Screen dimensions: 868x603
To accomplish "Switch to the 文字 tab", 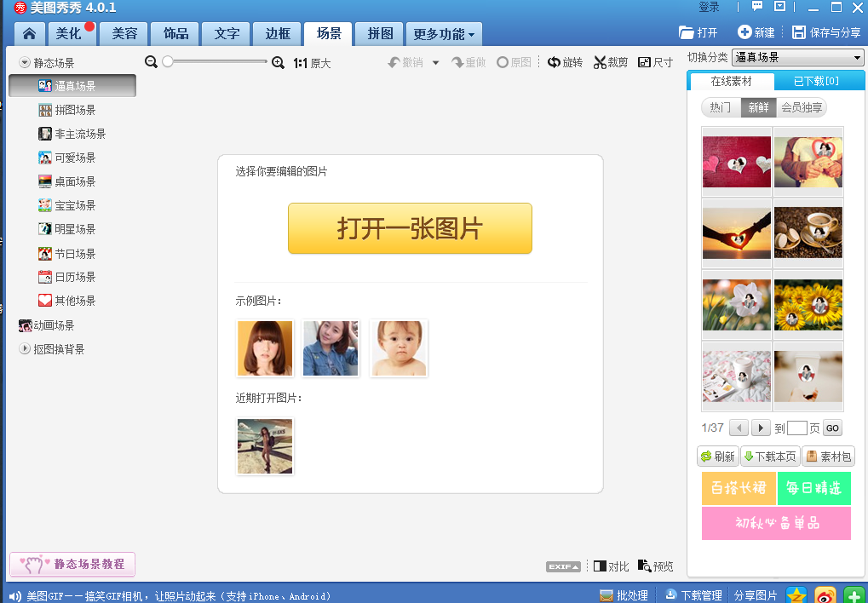I will pyautogui.click(x=227, y=34).
